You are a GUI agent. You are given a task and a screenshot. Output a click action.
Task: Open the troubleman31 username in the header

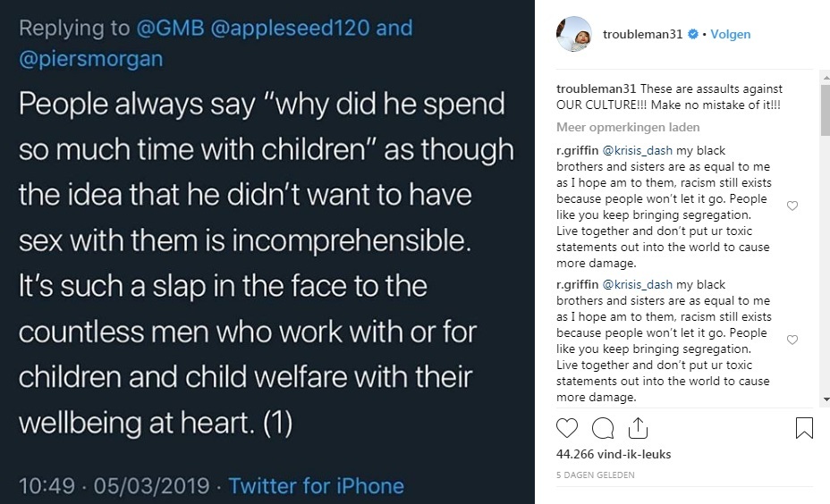click(642, 35)
